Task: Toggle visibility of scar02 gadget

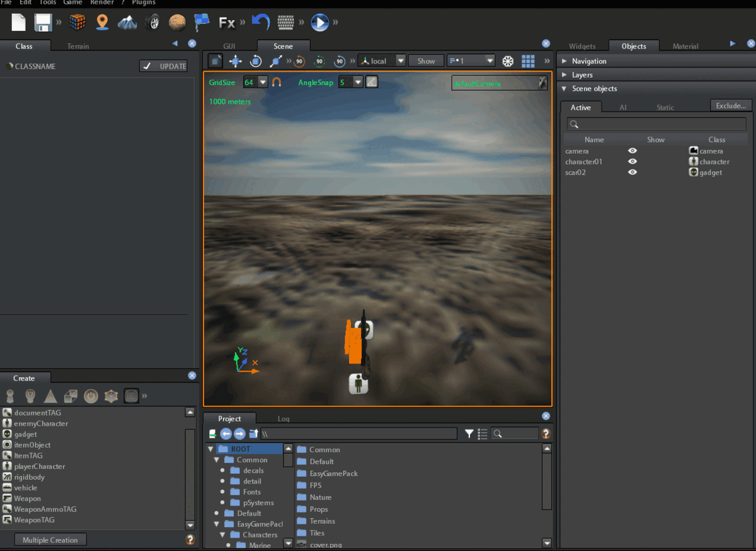Action: 633,173
